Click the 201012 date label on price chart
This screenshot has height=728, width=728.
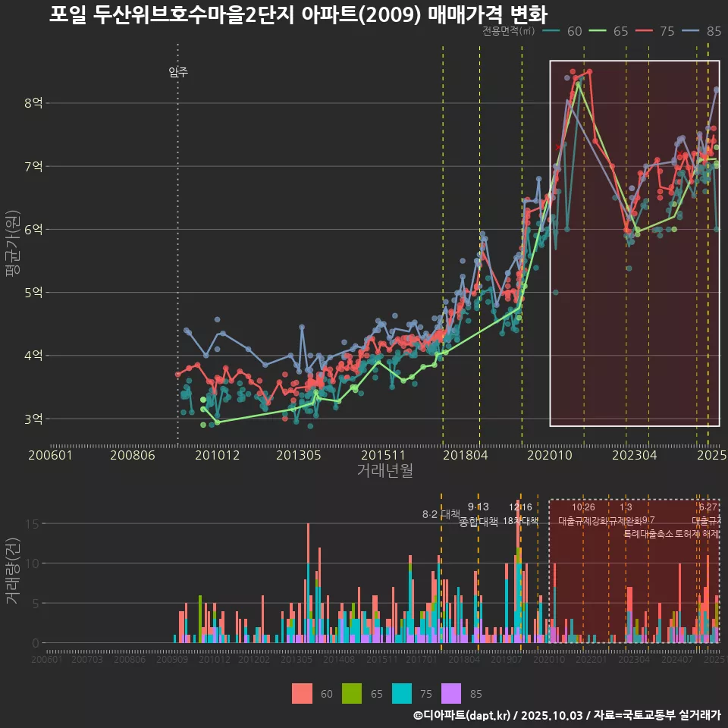click(217, 455)
